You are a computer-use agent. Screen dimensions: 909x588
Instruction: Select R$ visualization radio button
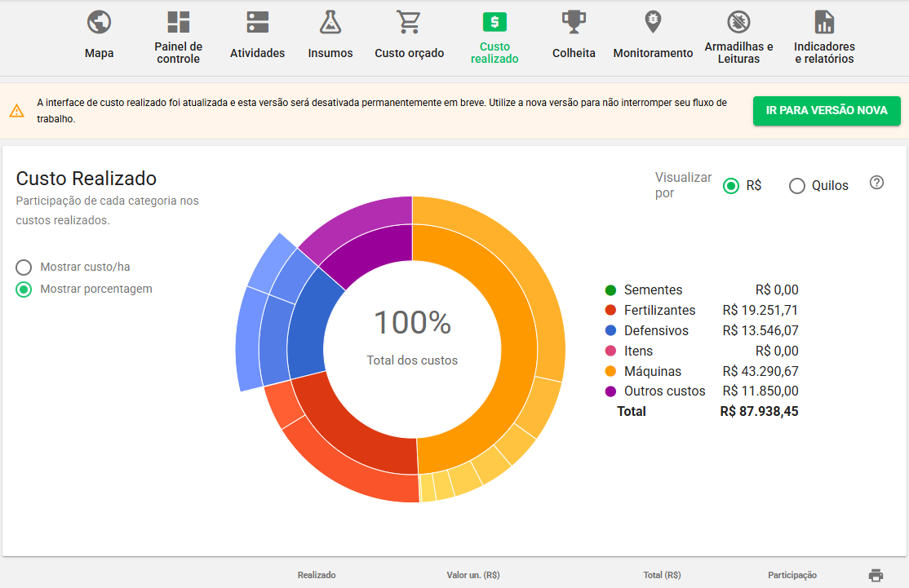(x=731, y=186)
